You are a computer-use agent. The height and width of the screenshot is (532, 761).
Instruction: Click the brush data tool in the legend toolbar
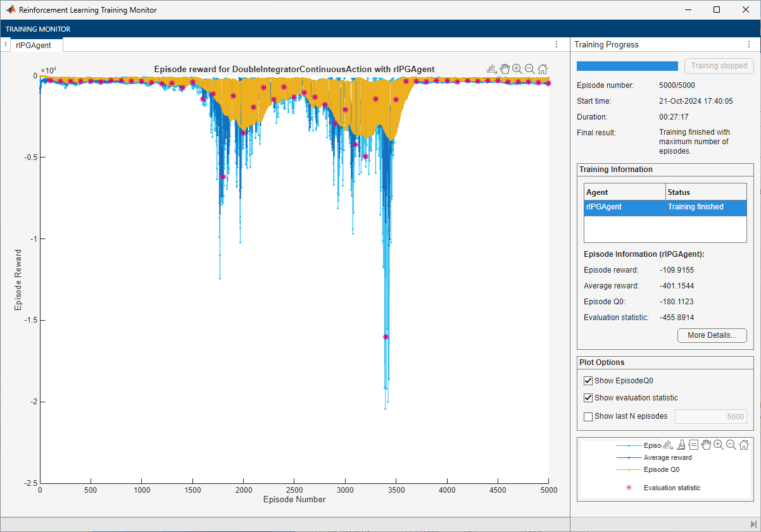click(681, 445)
